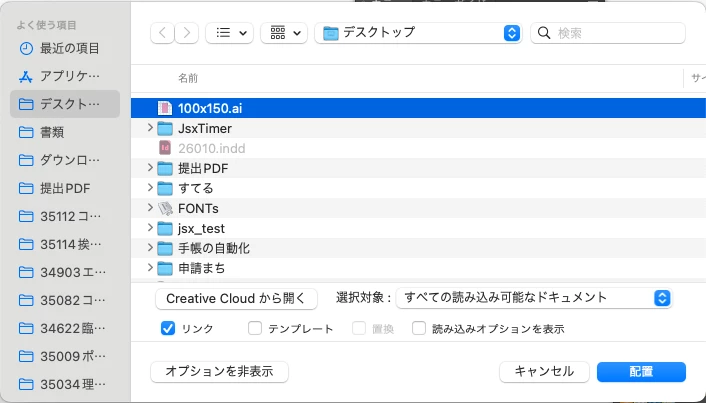Image resolution: width=706 pixels, height=403 pixels.
Task: Select the JsxTimer folder icon
Action: 165,129
